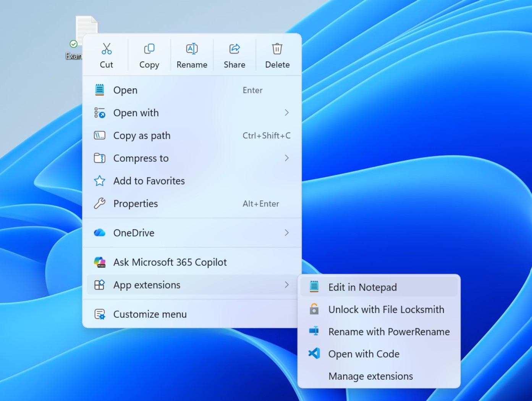
Task: Click the Share arrow icon
Action: [234, 49]
